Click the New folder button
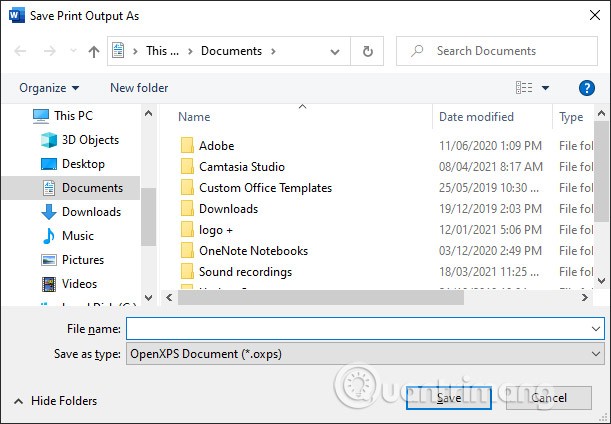611x424 pixels. pyautogui.click(x=139, y=88)
